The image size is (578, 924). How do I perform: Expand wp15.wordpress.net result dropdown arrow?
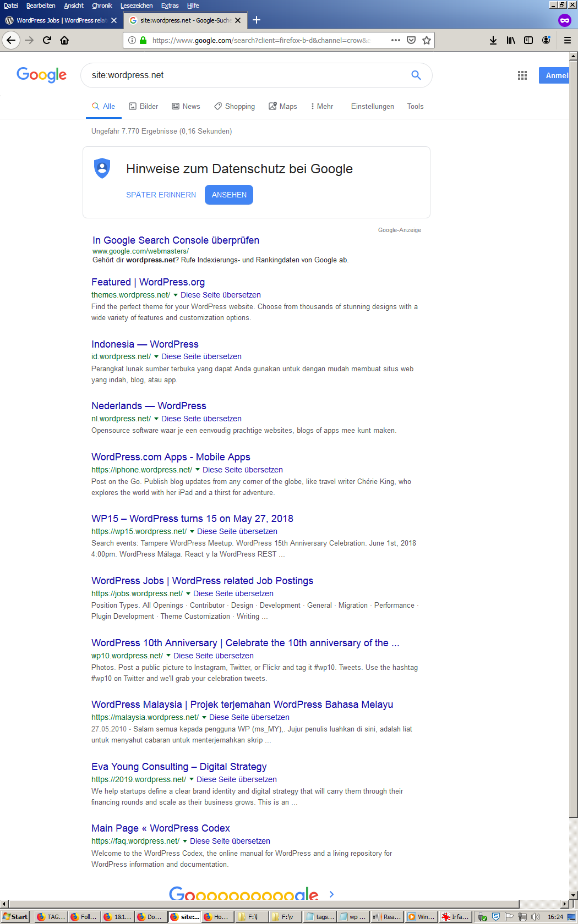coord(192,531)
